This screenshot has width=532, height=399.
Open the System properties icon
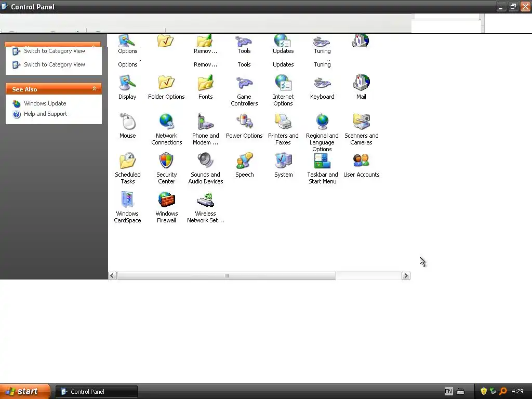click(x=283, y=165)
